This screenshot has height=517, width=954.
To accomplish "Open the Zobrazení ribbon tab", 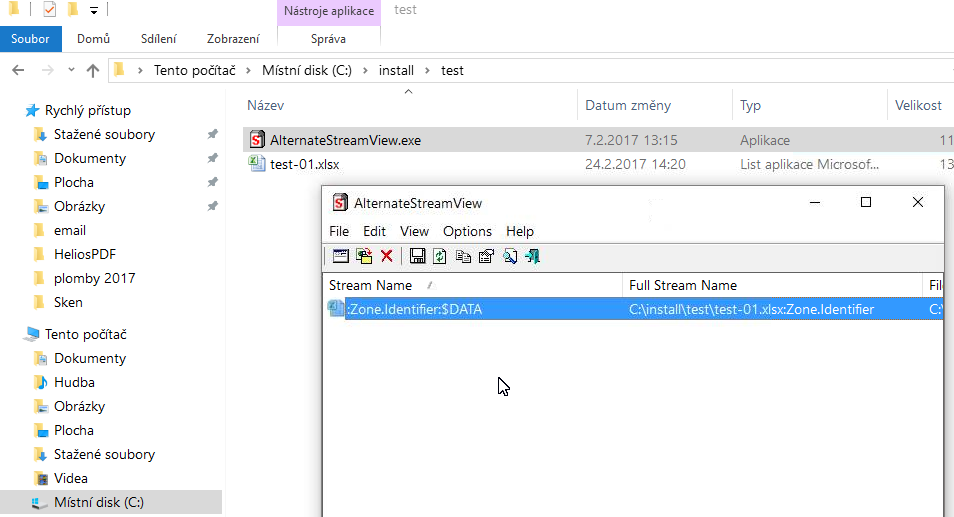I will pos(234,39).
